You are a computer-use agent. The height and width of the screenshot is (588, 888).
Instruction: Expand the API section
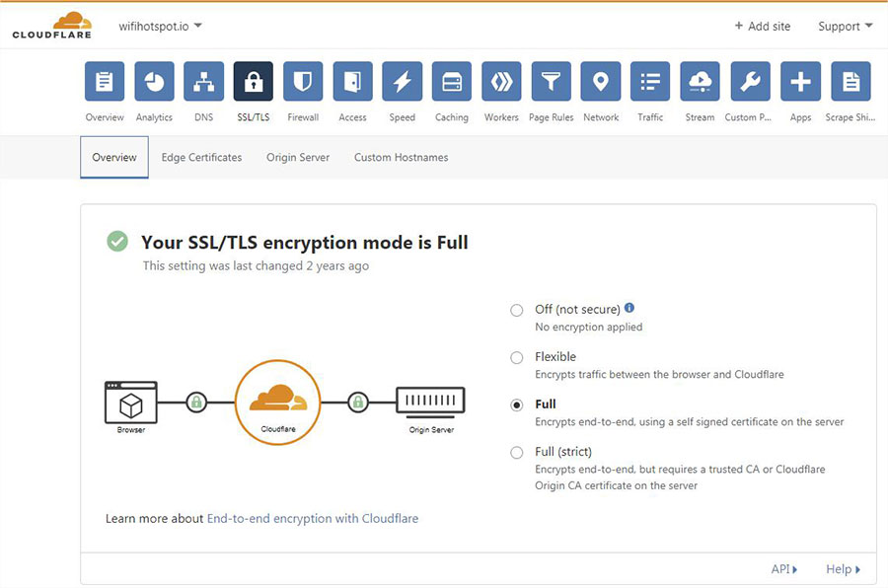784,569
